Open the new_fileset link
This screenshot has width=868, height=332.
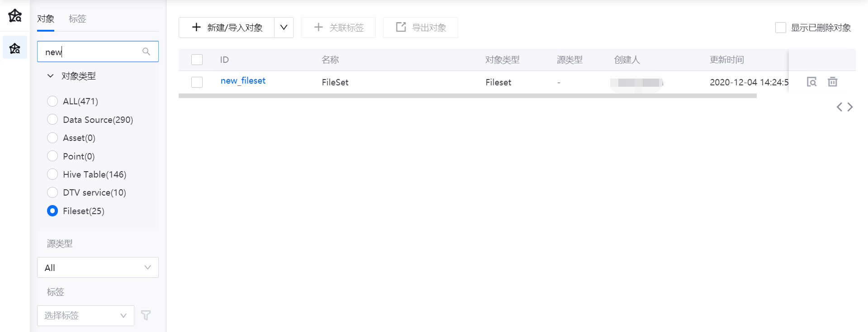pyautogui.click(x=243, y=81)
